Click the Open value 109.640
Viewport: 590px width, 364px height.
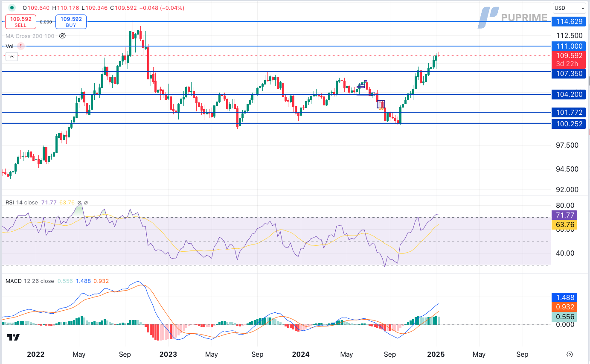pyautogui.click(x=39, y=8)
